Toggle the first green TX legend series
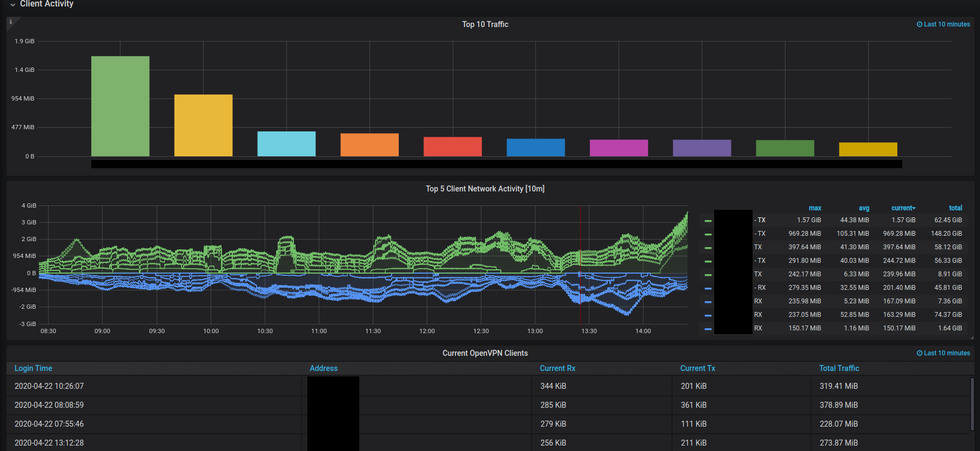 [x=760, y=220]
